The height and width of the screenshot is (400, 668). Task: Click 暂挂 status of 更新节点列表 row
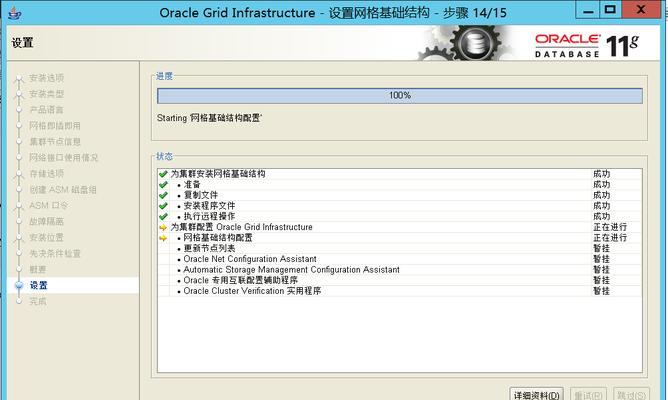click(x=602, y=248)
